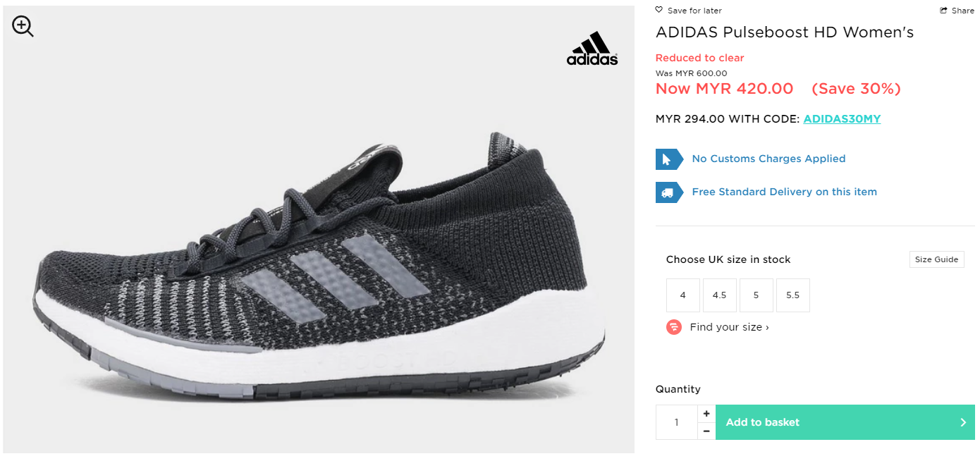Open the Size Guide
Image resolution: width=980 pixels, height=461 pixels.
[936, 259]
